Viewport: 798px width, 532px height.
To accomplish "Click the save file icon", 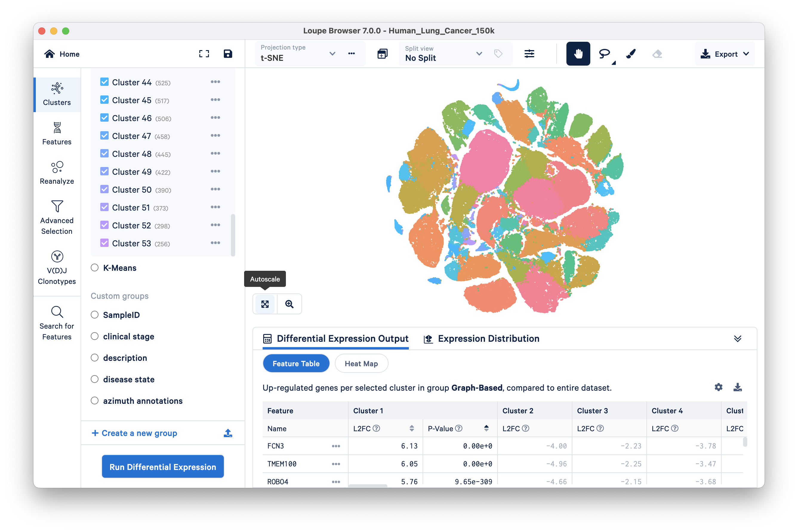I will pyautogui.click(x=228, y=54).
